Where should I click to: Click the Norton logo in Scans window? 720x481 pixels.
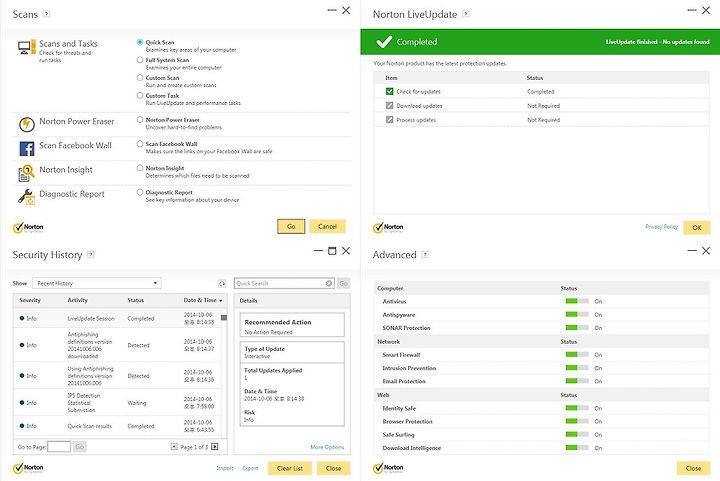(28, 228)
